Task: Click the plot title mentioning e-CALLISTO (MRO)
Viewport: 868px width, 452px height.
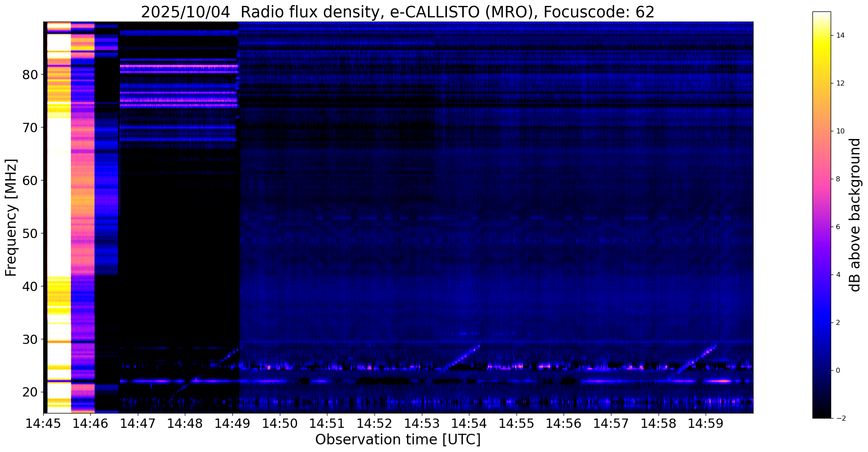Action: (397, 12)
